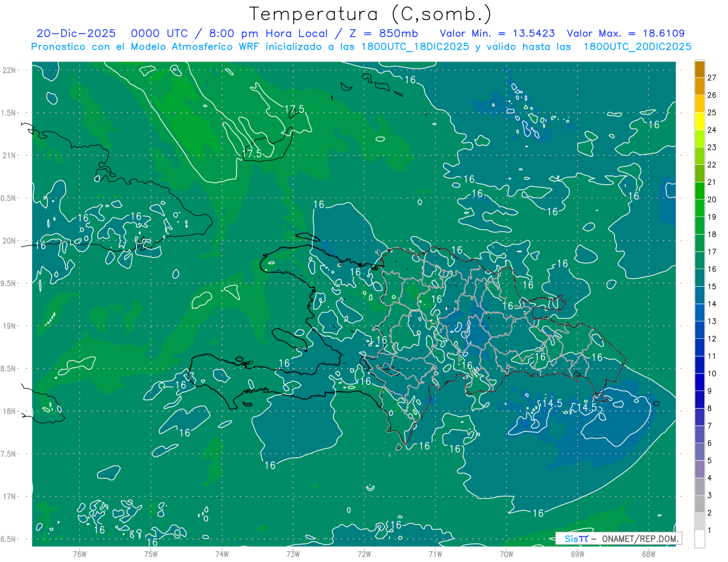
Task: Pick the legend color band between 7 and 8
Action: click(699, 417)
